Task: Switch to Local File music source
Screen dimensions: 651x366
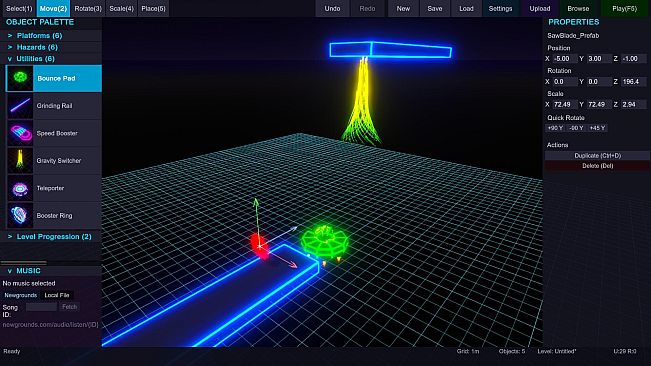Action: click(57, 295)
